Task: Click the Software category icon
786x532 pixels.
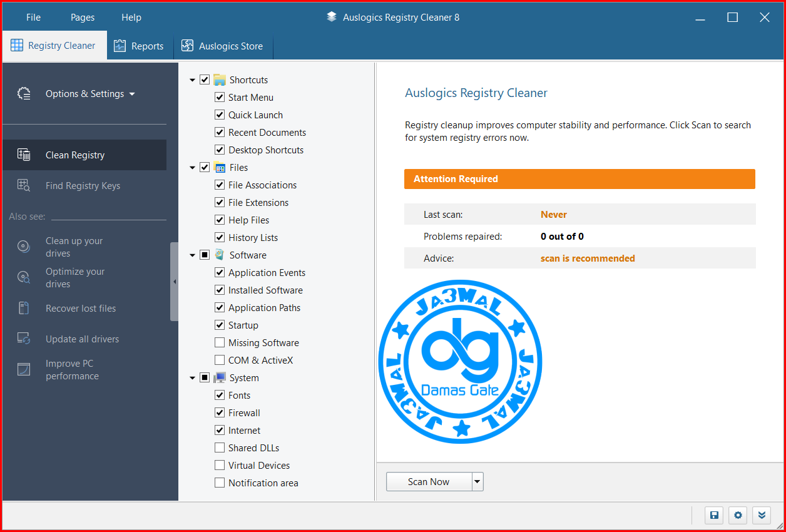Action: [x=220, y=255]
